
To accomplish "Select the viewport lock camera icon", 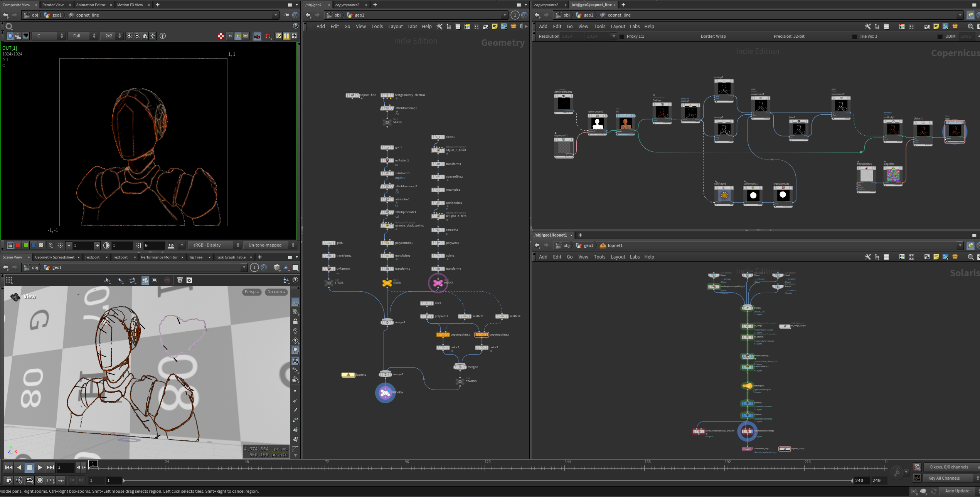I will (x=295, y=321).
